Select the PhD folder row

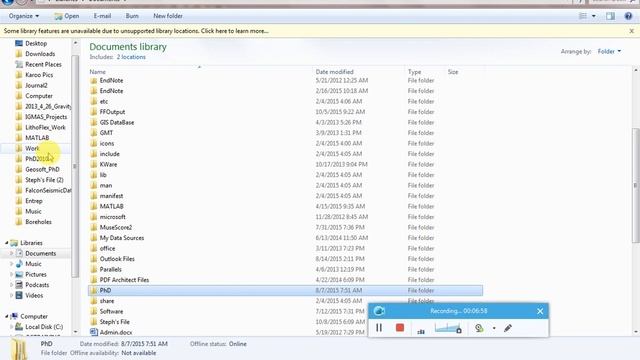285,291
